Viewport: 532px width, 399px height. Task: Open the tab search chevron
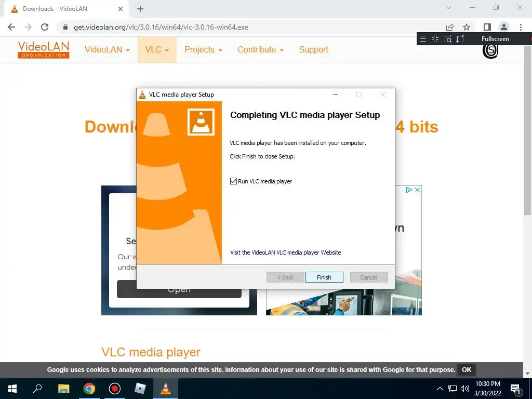[x=448, y=7]
